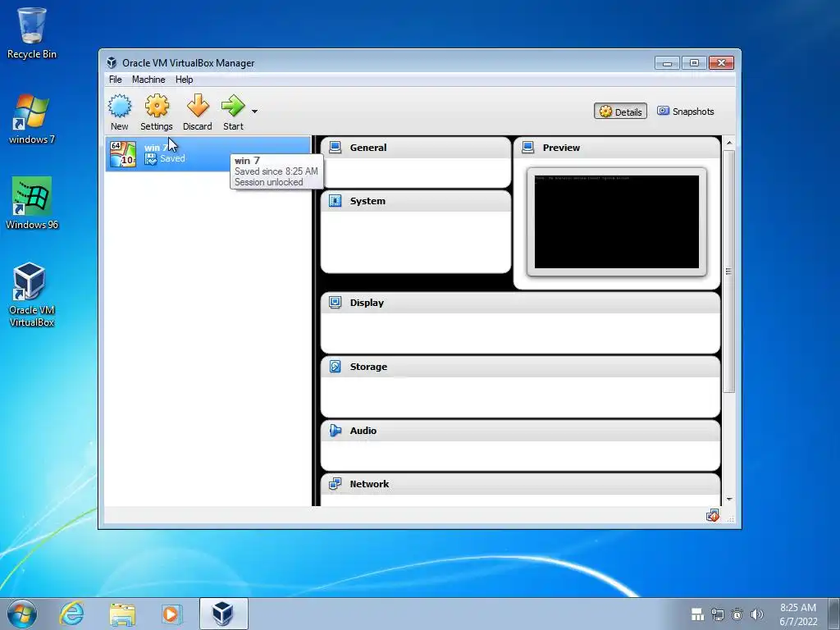Click the Saved state icon beside win 7

point(151,159)
